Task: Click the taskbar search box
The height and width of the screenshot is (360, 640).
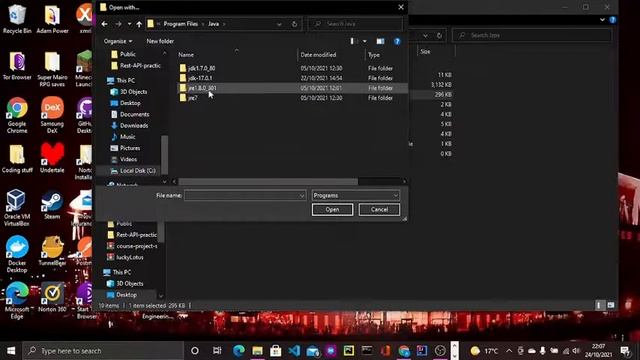Action: (103, 351)
